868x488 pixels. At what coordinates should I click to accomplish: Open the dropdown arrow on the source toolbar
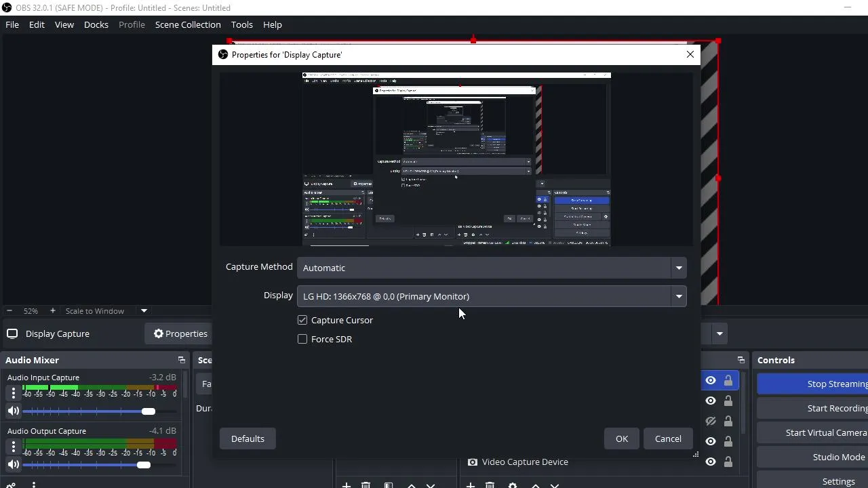(x=719, y=333)
